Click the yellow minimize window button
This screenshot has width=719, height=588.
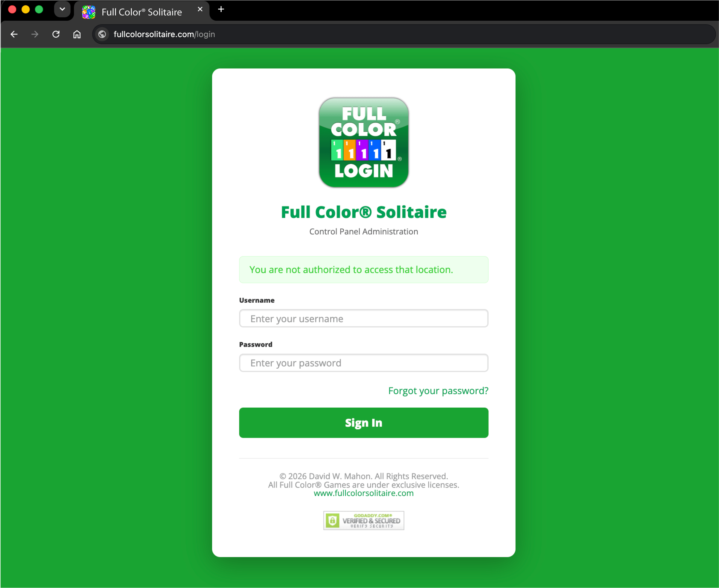[26, 9]
